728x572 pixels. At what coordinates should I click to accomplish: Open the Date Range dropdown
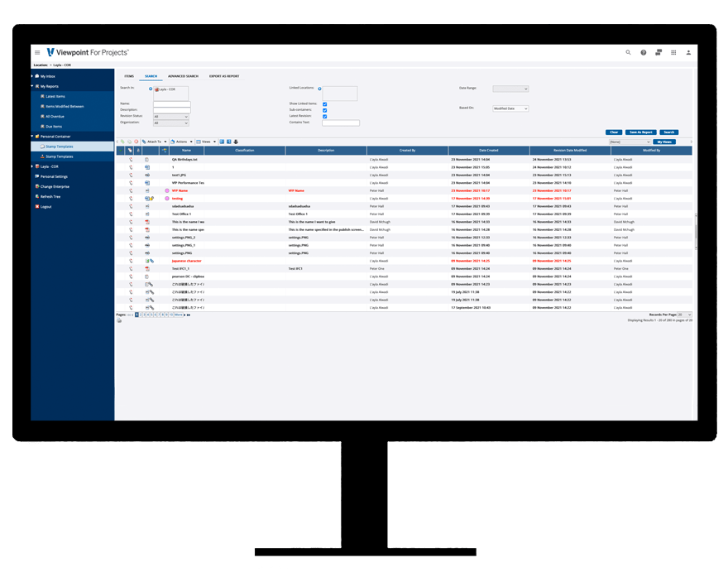[510, 89]
